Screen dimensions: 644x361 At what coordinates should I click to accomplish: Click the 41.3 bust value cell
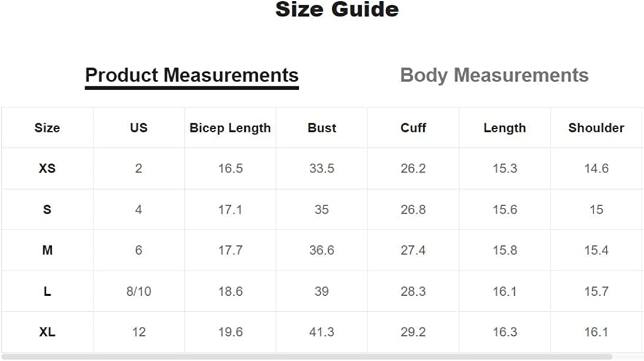[322, 332]
